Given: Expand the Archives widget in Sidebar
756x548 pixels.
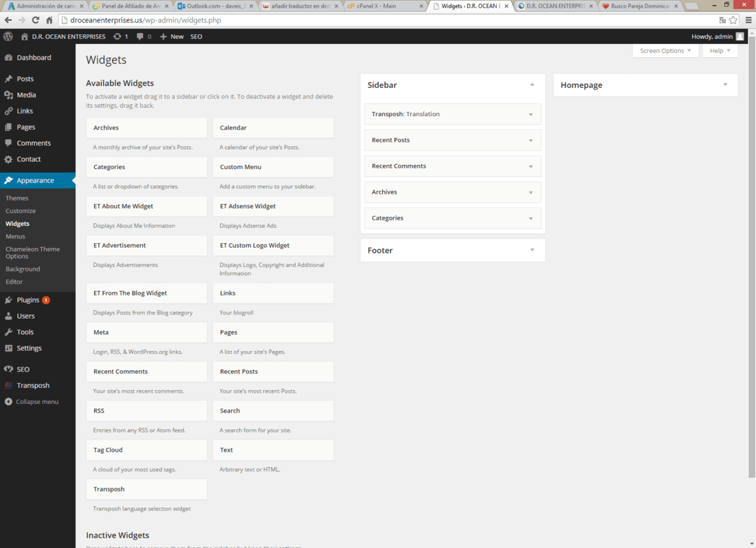Looking at the screenshot, I should coord(531,192).
